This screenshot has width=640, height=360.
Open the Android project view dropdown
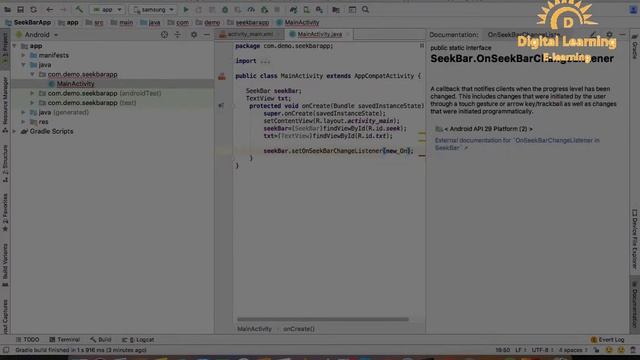pyautogui.click(x=37, y=35)
